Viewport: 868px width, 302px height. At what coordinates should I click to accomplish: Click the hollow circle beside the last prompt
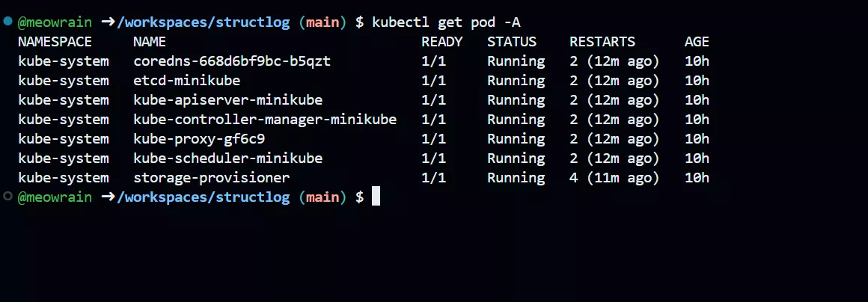(7, 196)
